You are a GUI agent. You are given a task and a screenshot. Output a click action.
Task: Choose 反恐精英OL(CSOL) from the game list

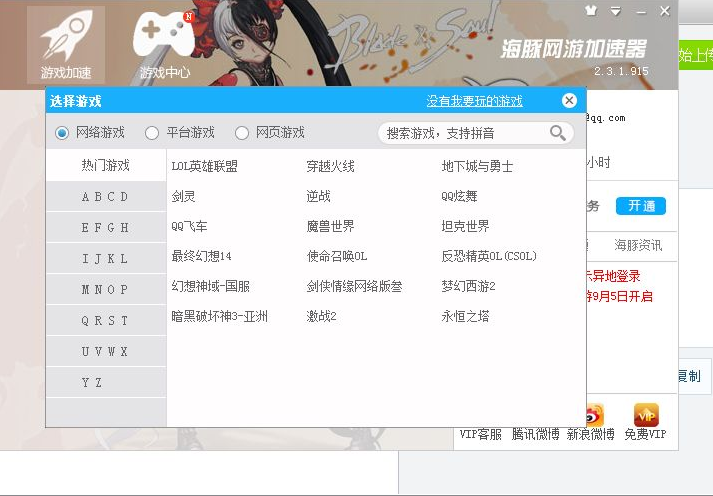click(489, 256)
